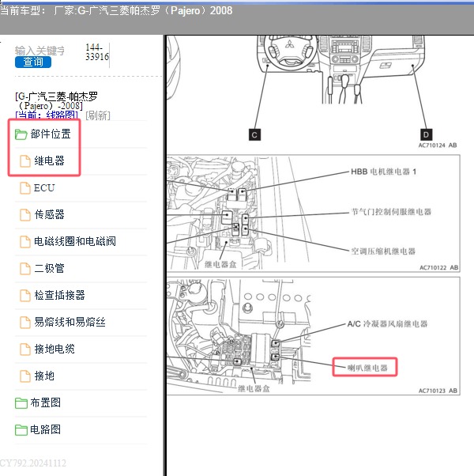
Task: Click the ECU document icon
Action: point(25,188)
